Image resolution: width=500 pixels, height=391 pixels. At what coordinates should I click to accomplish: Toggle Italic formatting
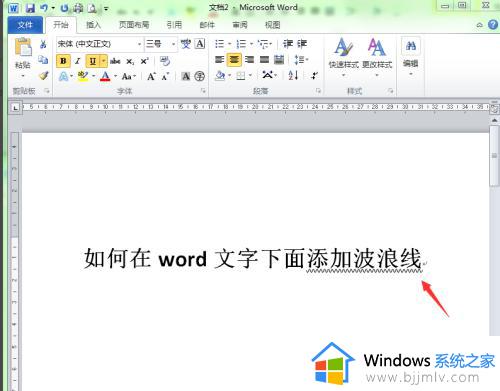click(78, 61)
